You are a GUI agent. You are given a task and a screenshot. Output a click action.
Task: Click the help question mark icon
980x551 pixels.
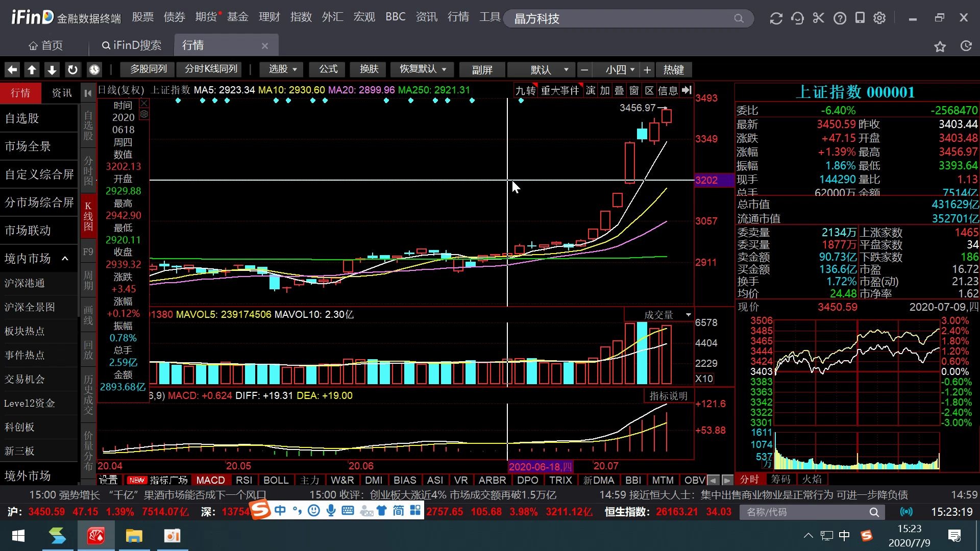click(x=840, y=18)
